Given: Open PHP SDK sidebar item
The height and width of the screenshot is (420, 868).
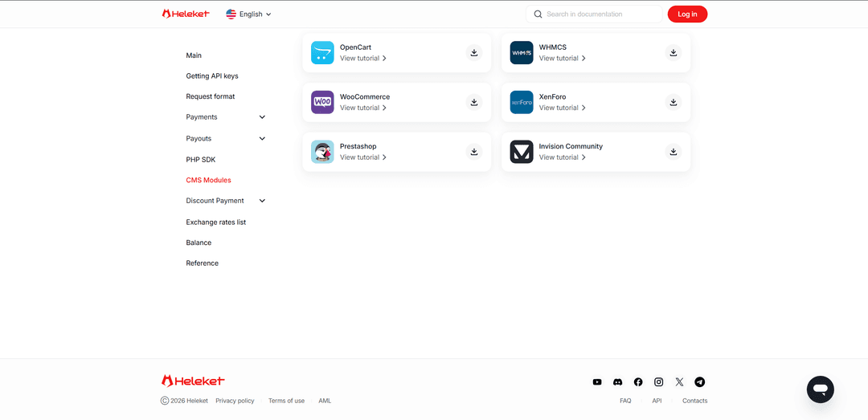Looking at the screenshot, I should (201, 160).
